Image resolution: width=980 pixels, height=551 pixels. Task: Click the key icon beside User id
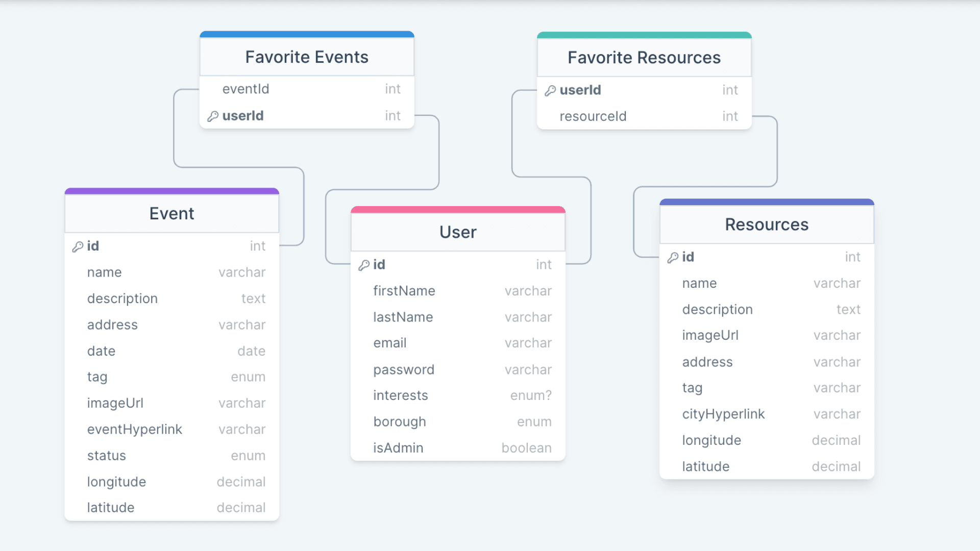click(364, 265)
